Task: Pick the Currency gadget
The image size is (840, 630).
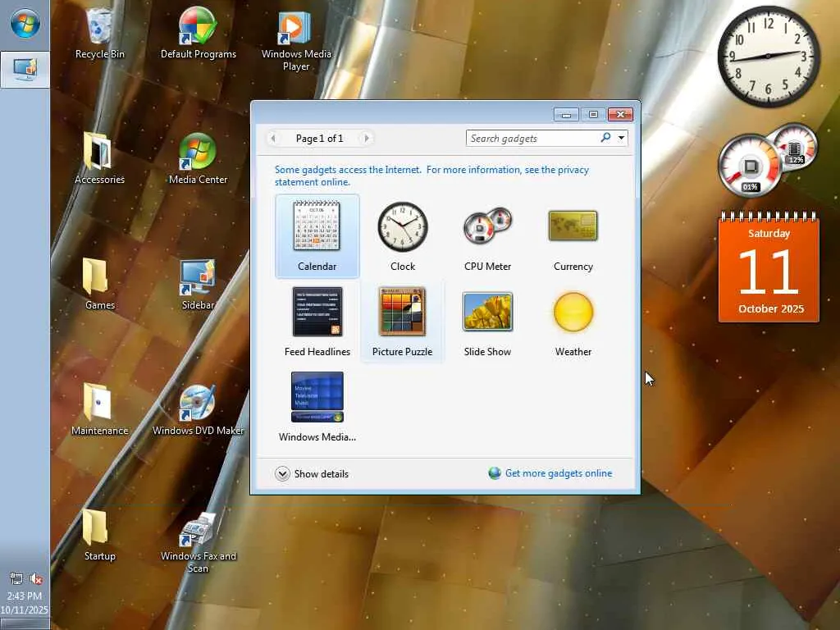Action: [x=573, y=236]
